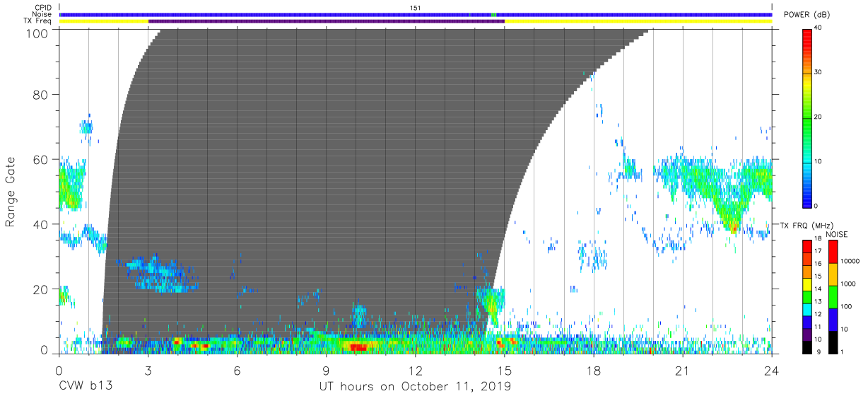Screen dimensions: 868x401
Task: Click the CPID row label
Action: click(x=42, y=8)
